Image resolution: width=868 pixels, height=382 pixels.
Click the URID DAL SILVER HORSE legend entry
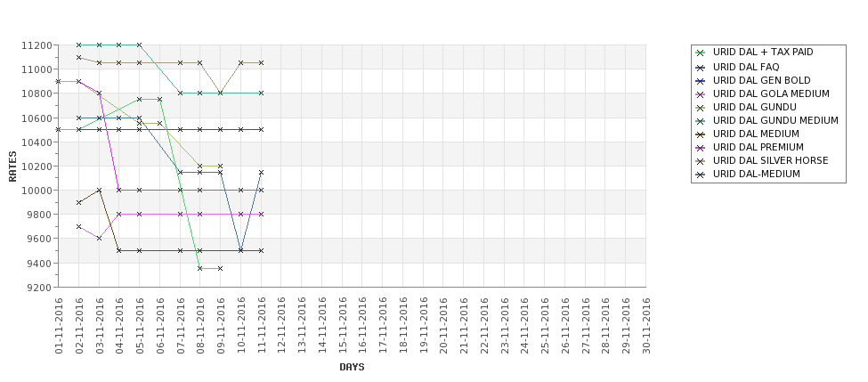762,160
